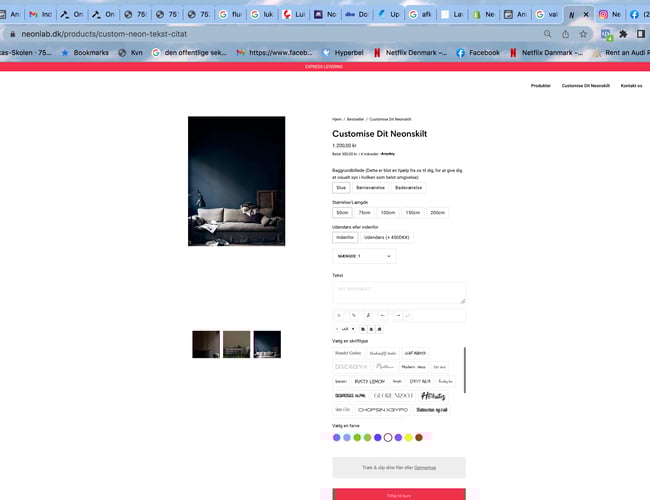This screenshot has height=500, width=650.
Task: Open the MÆNGDE quantity dropdown
Action: pos(364,256)
